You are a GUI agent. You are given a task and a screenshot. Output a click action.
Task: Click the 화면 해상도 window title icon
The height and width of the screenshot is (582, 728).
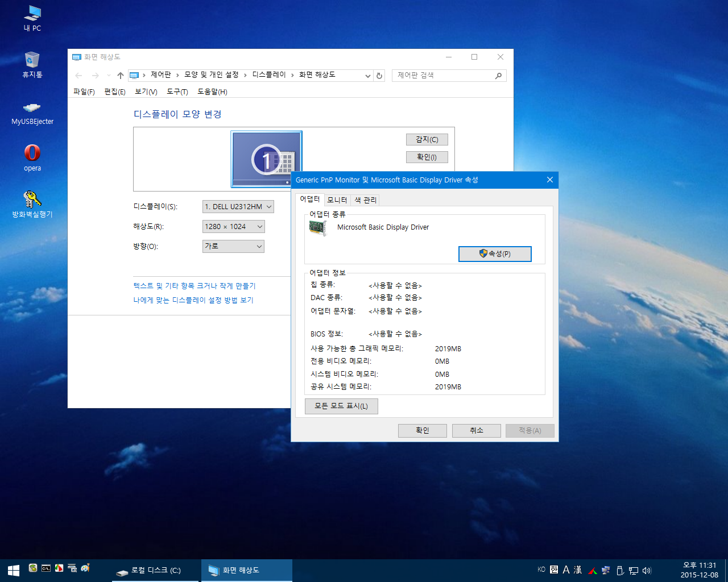pyautogui.click(x=77, y=57)
